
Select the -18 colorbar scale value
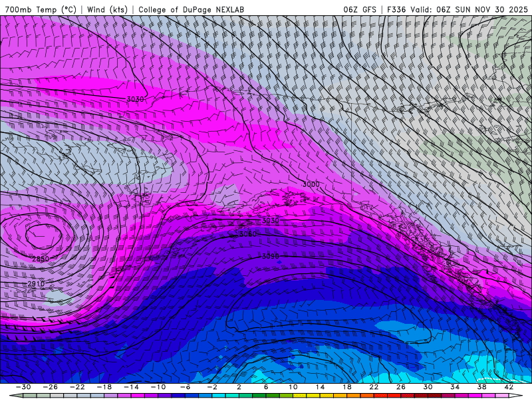[104, 387]
